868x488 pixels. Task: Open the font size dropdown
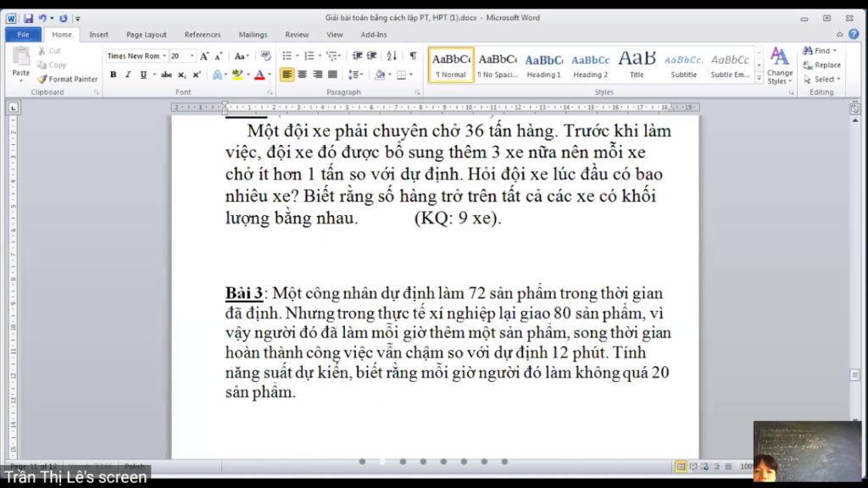192,56
